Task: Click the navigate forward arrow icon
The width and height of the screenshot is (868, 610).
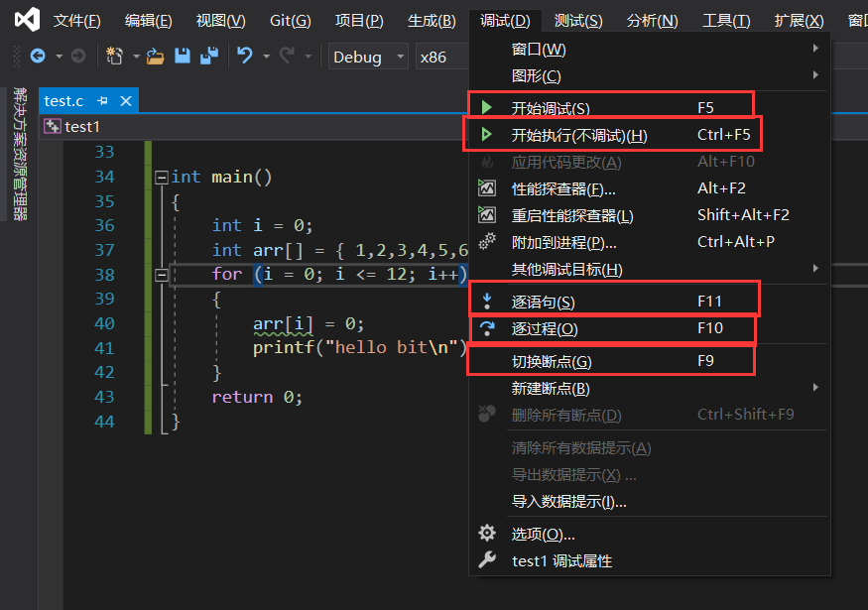Action: 78,56
